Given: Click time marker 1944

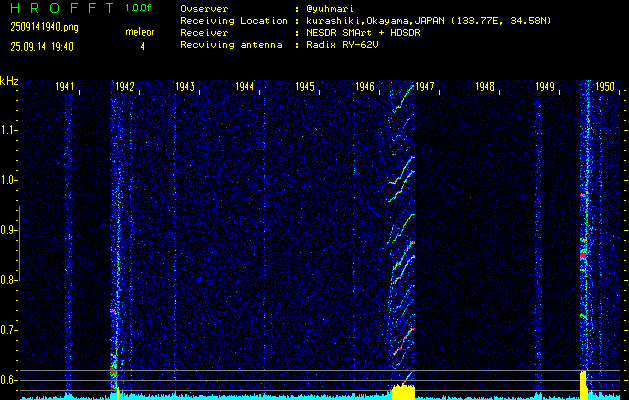Looking at the screenshot, I should (x=245, y=86).
